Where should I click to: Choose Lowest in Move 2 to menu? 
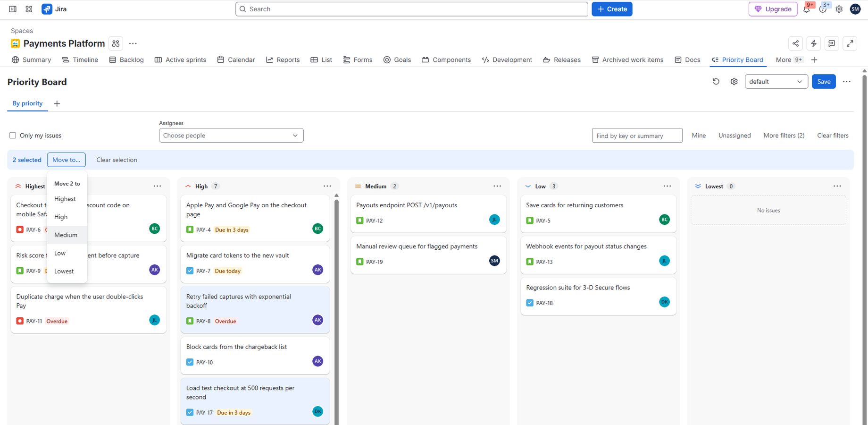(67, 272)
